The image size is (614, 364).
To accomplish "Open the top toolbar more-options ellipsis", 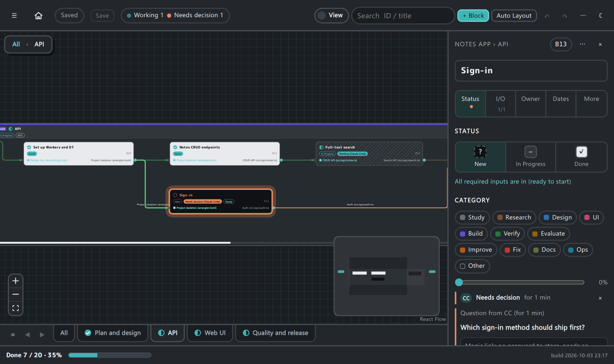I will 583,16.
